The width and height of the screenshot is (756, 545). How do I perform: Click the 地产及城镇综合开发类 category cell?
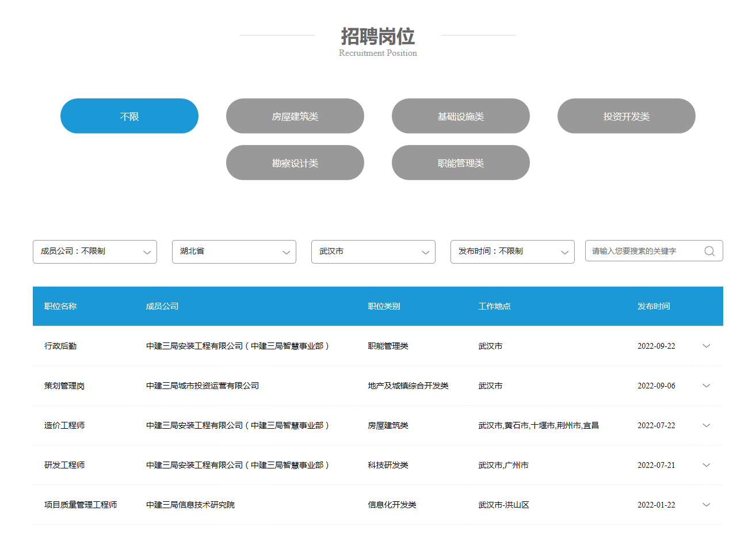408,386
